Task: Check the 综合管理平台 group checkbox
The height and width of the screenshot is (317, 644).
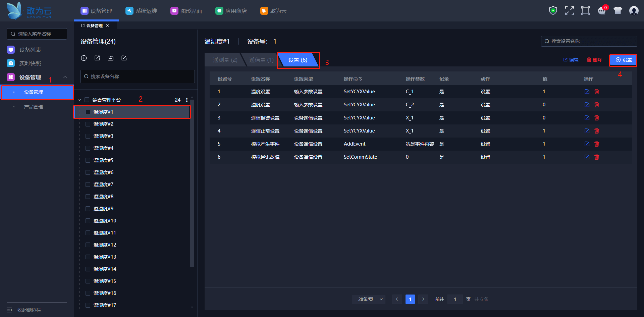Action: point(87,100)
